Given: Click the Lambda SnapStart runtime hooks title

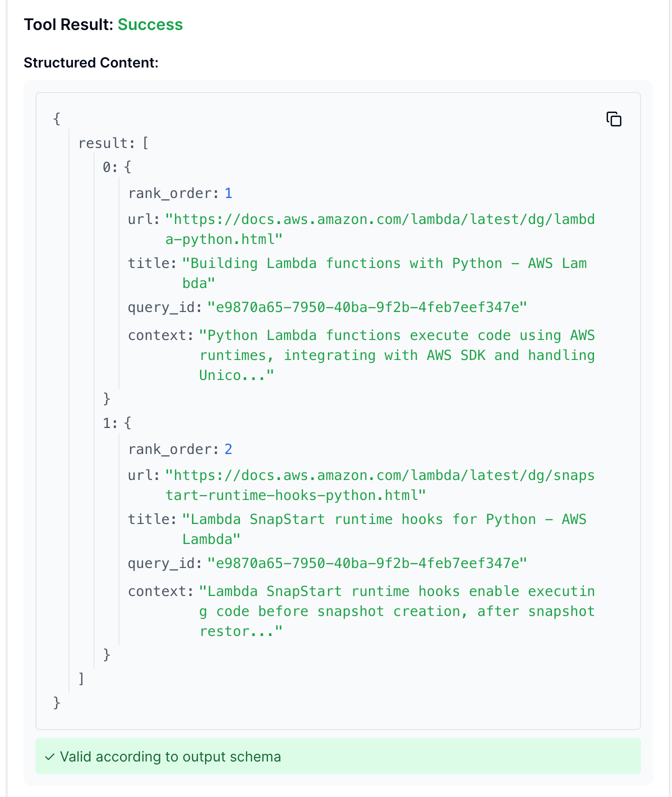Looking at the screenshot, I should coord(385,519).
